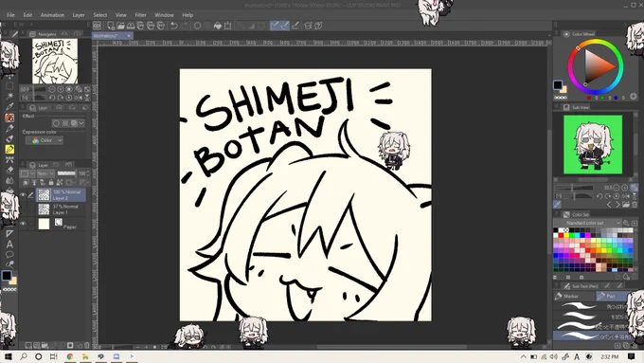
Task: Select the Blend tool in the toolbox
Action: click(9, 180)
